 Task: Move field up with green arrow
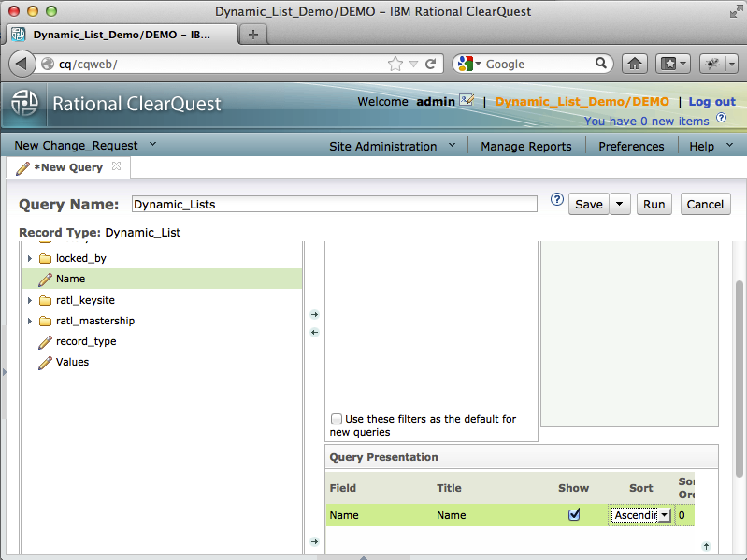pos(707,546)
